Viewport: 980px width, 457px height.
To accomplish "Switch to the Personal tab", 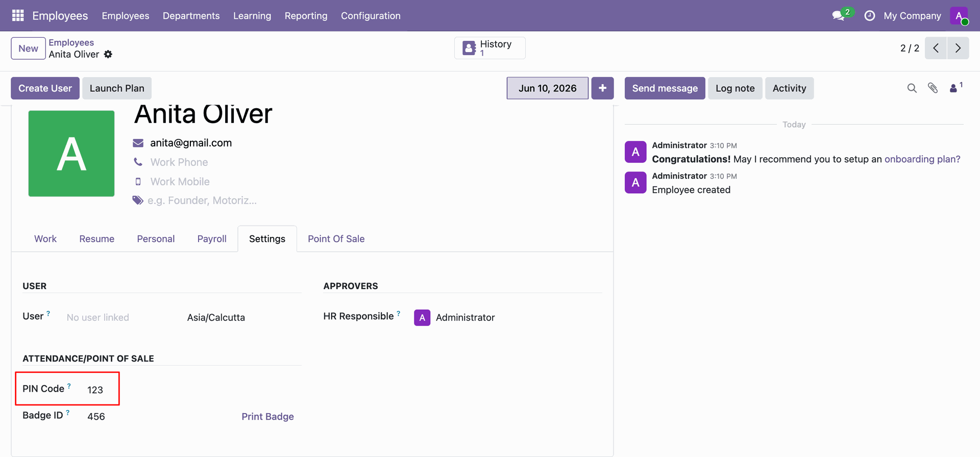I will (x=156, y=239).
